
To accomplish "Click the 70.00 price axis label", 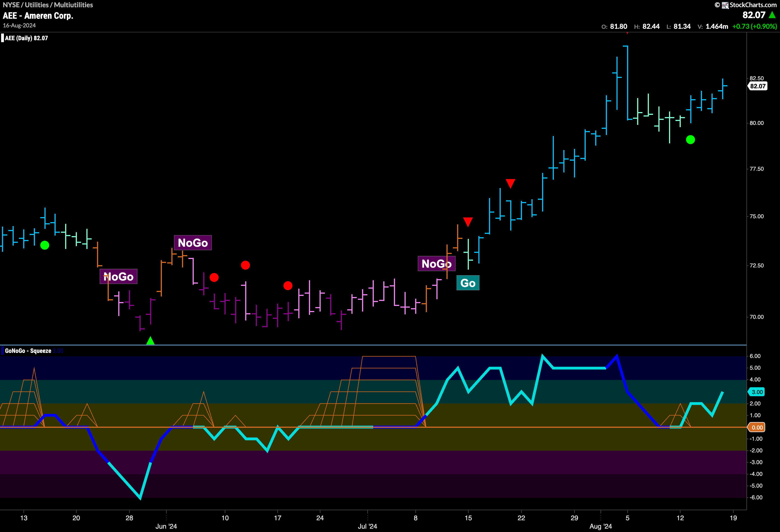I will tap(757, 317).
